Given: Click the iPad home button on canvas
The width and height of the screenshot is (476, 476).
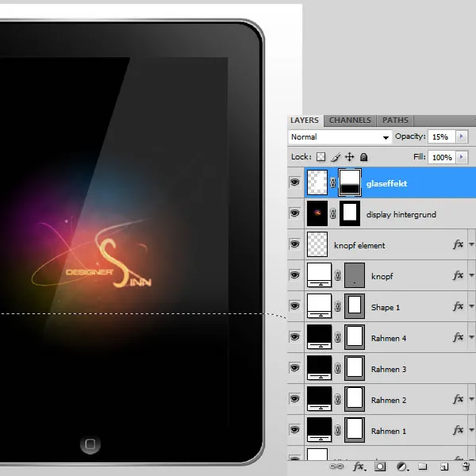Looking at the screenshot, I should coord(90,444).
